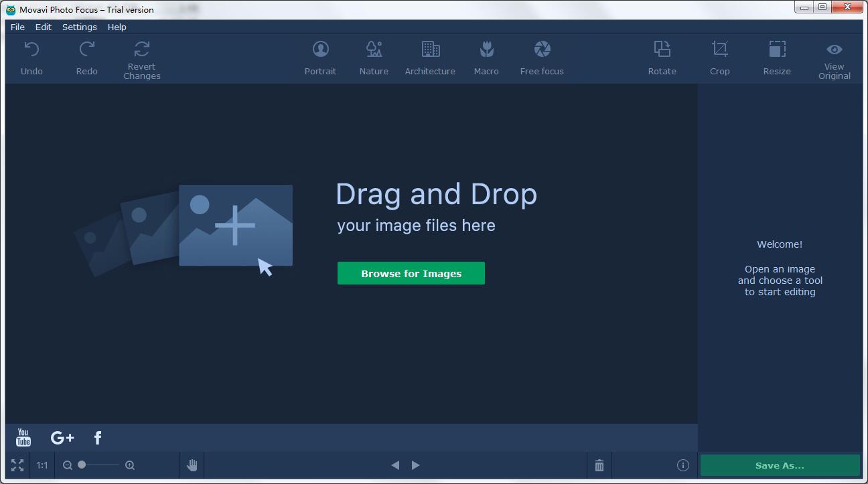The width and height of the screenshot is (868, 484).
Task: Open the Help menu
Action: [x=117, y=27]
